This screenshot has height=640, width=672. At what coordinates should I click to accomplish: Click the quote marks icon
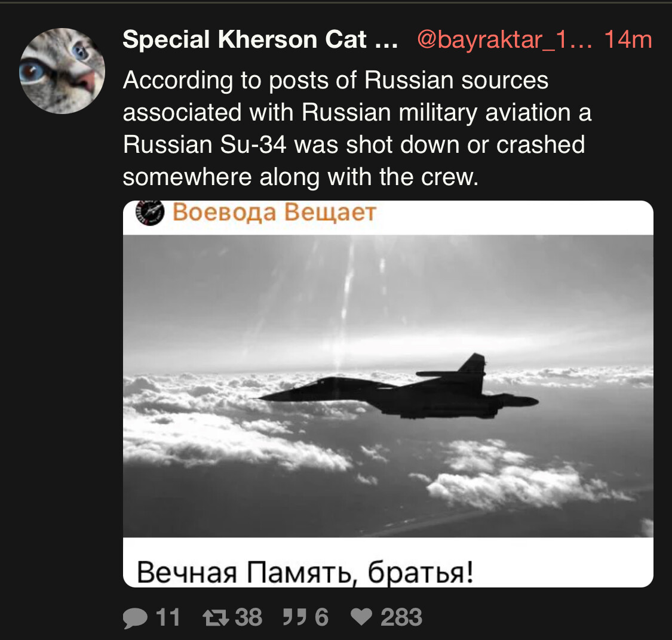294,617
